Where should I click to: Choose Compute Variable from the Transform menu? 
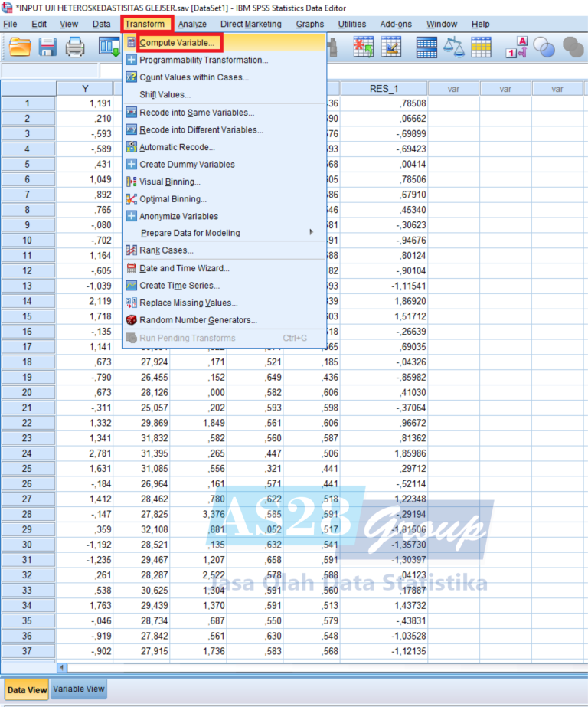177,42
